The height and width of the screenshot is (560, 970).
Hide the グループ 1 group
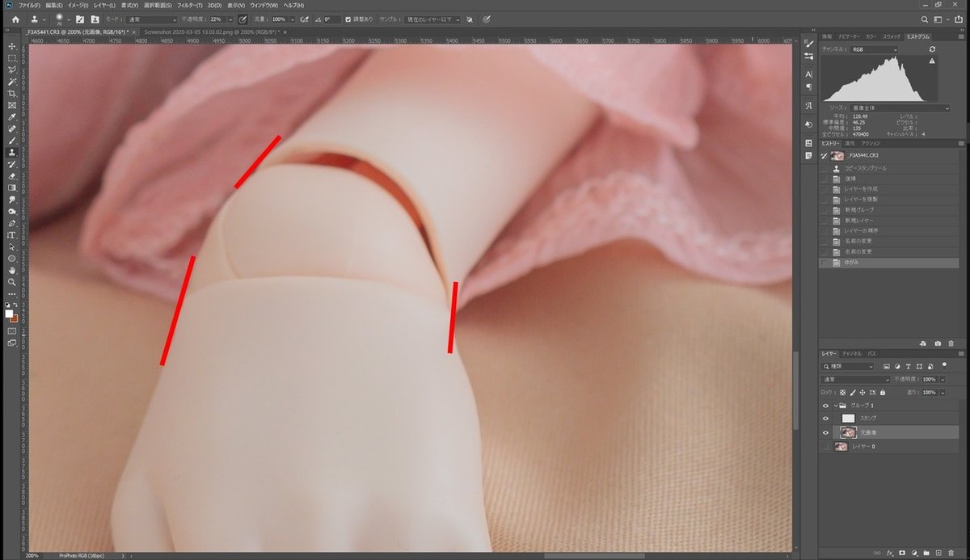pyautogui.click(x=825, y=405)
